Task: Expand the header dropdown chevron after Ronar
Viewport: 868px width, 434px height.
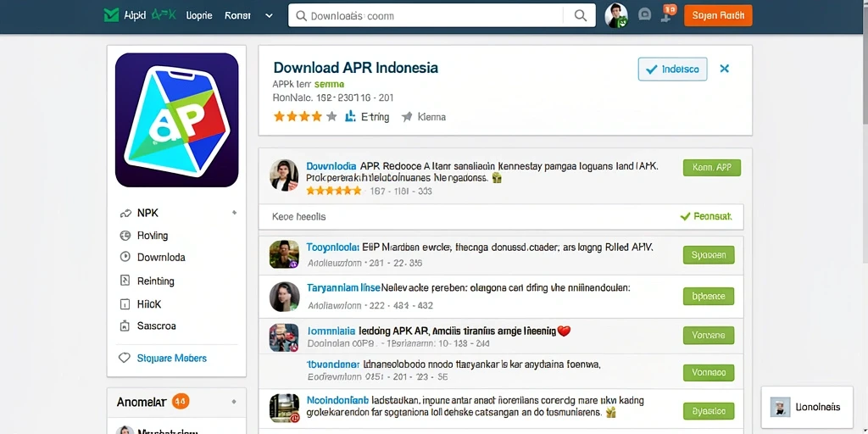Action: [x=269, y=15]
